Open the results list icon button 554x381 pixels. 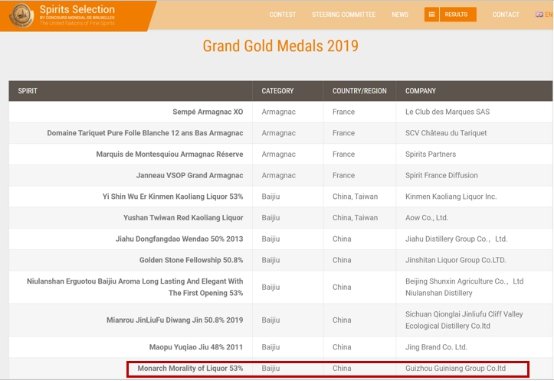click(431, 14)
